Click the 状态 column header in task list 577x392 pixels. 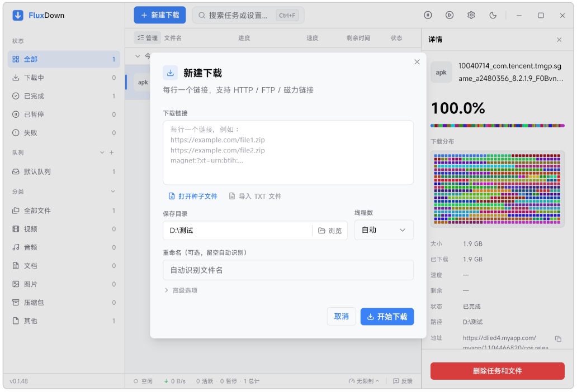click(x=396, y=38)
